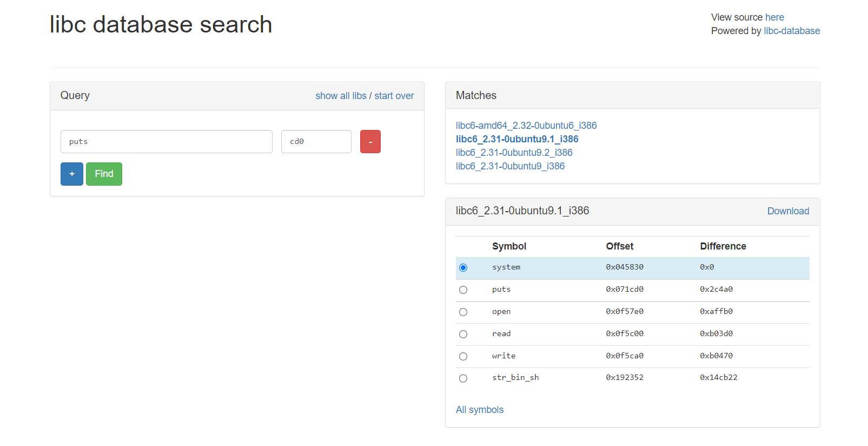
Task: Open libc6_2.31-0ubuntu9.2_i386 match
Action: 514,153
